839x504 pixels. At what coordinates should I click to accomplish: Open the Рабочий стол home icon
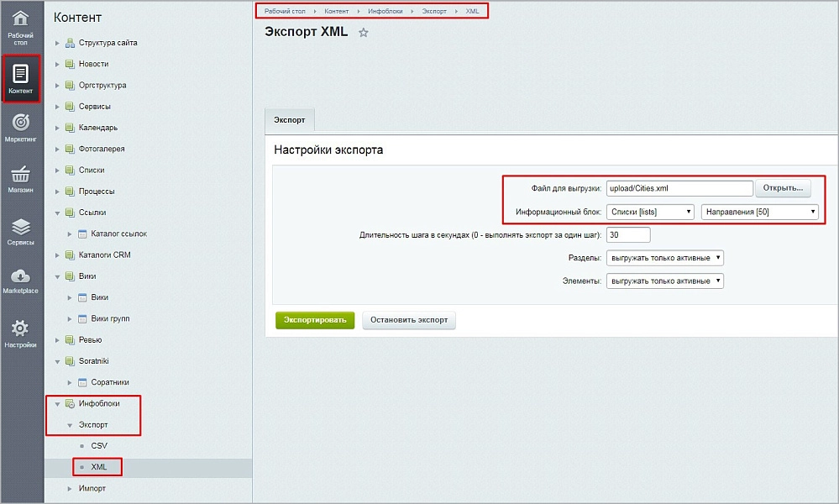point(20,19)
